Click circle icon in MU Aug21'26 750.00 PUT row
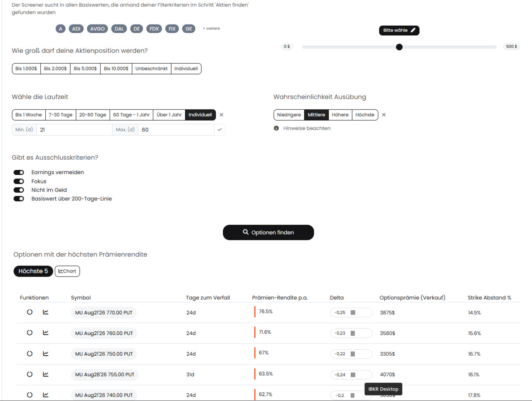 [x=30, y=354]
